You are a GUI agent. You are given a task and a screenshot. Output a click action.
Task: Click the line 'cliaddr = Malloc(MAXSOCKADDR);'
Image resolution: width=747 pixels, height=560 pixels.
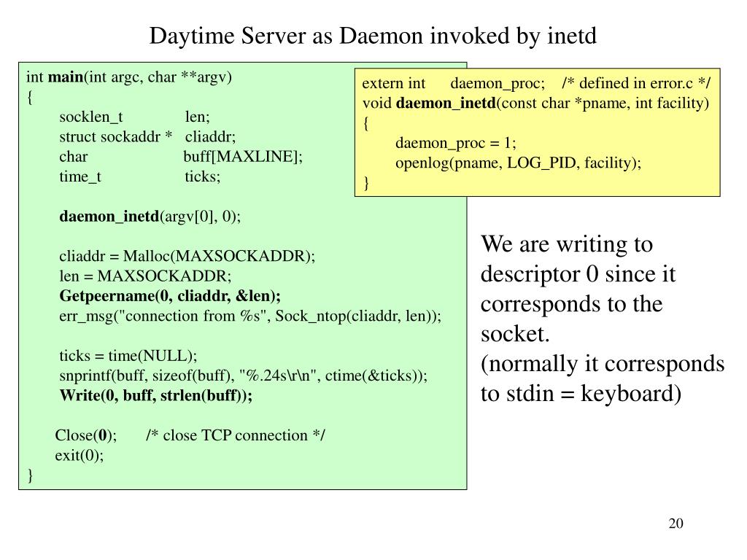[x=187, y=257]
